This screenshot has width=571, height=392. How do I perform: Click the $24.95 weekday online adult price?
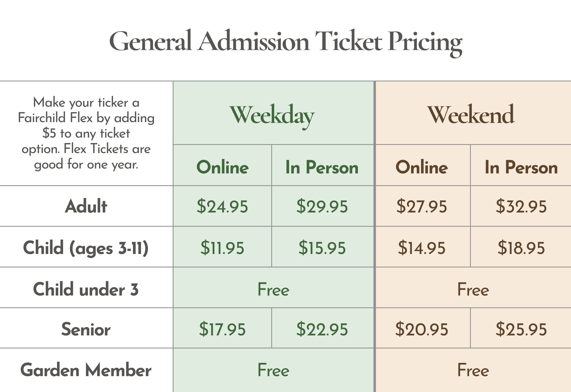tap(222, 206)
